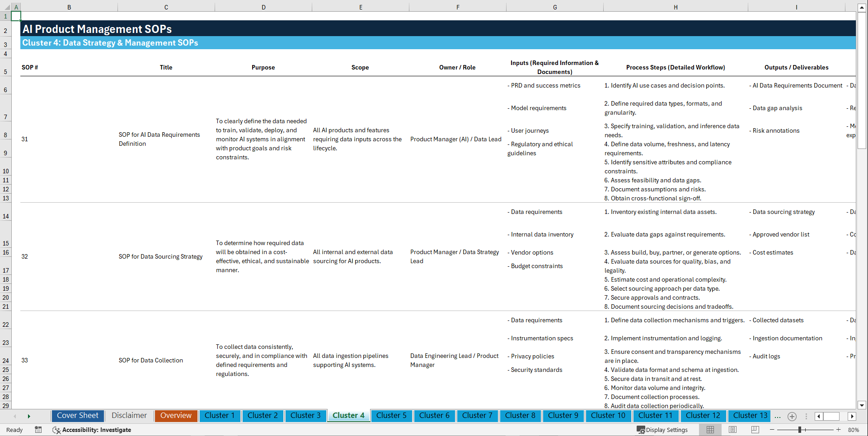Viewport: 868px width, 436px height.
Task: Open the Overview sheet tab
Action: [x=176, y=416]
